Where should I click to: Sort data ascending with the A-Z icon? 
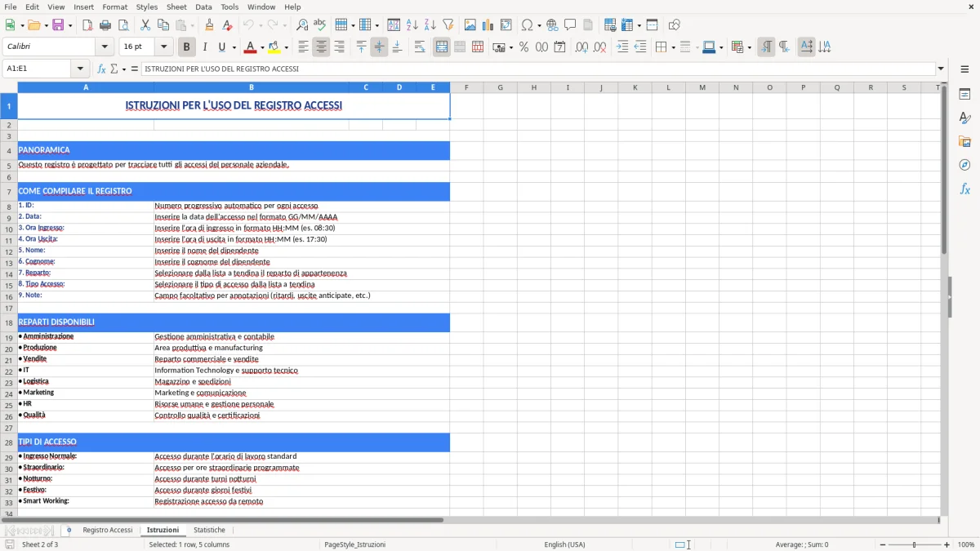point(412,24)
